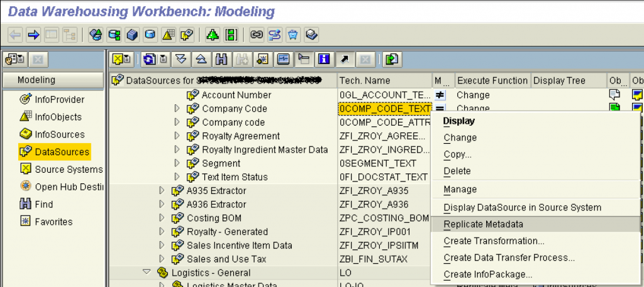This screenshot has width=644, height=287.
Task: Choose Replicate Metadata in context menu
Action: point(536,224)
